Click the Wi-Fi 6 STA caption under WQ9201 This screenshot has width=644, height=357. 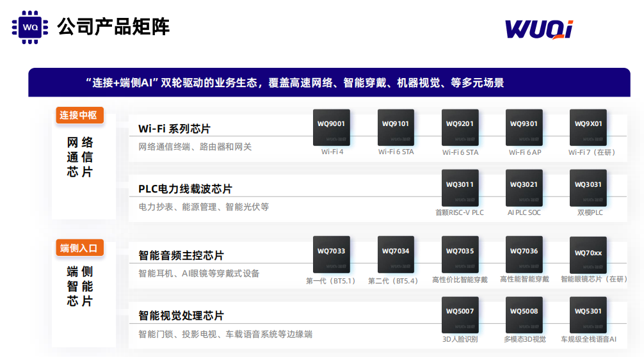click(x=460, y=152)
